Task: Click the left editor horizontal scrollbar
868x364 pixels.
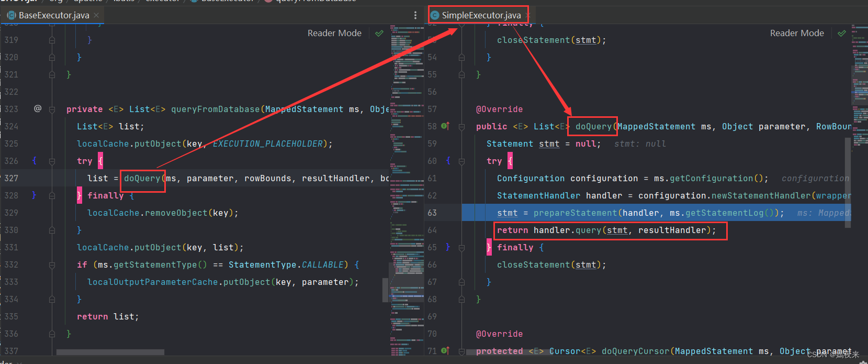Action: click(x=110, y=352)
